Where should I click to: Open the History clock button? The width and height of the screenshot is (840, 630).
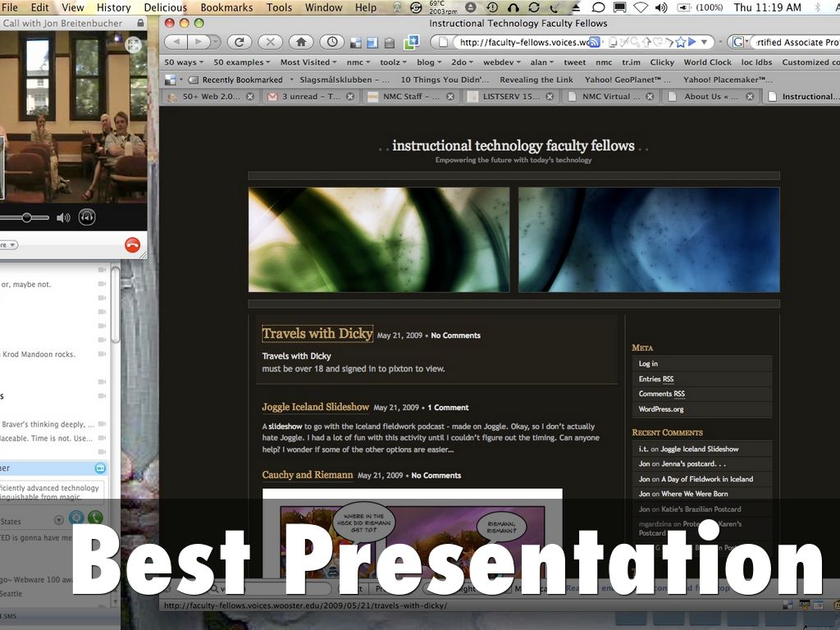click(331, 42)
